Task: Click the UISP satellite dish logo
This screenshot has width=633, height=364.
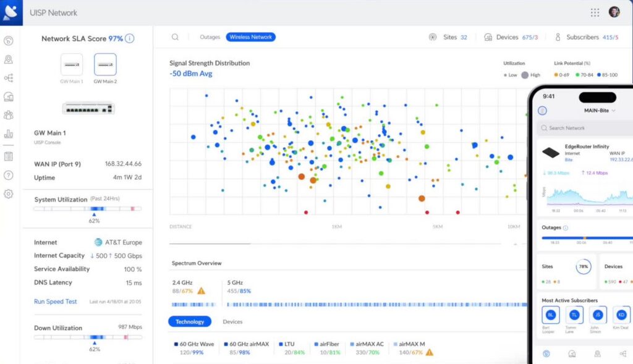Action: [x=11, y=12]
